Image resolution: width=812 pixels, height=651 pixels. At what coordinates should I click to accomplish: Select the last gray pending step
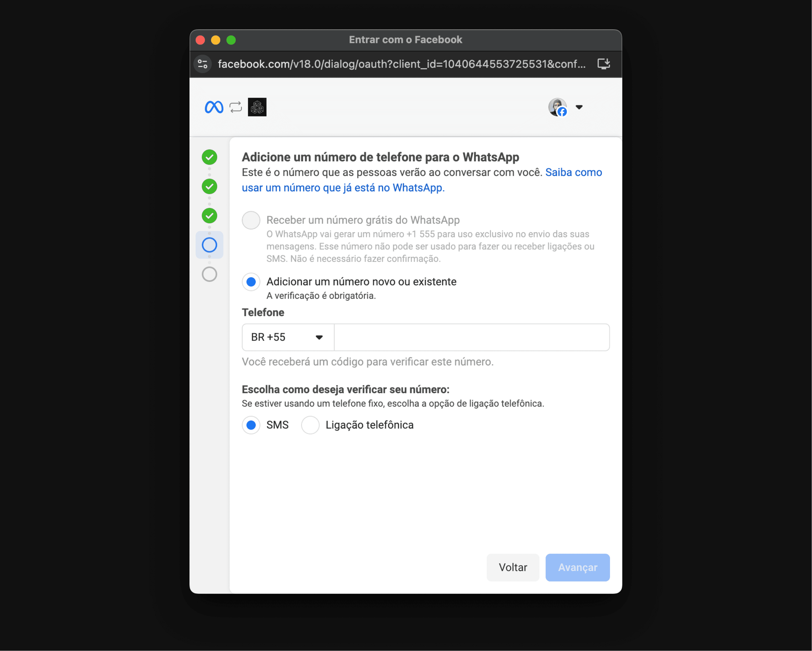tap(209, 274)
